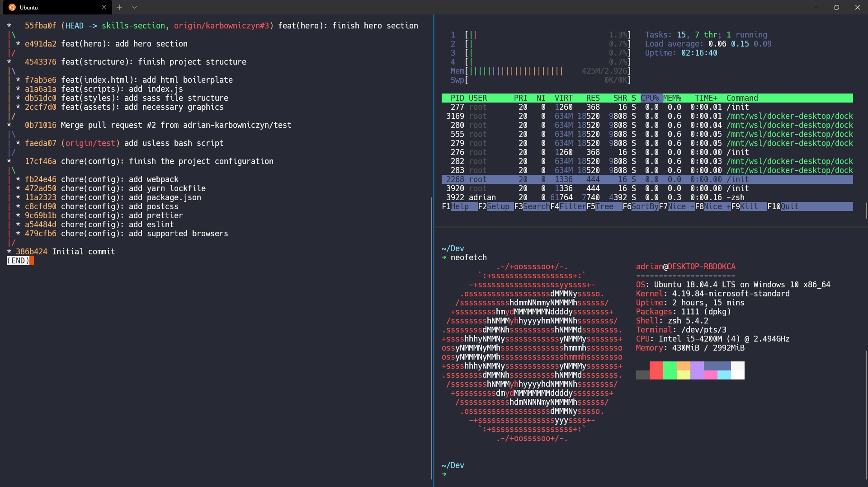Select the htop process row PID 277
868x487 pixels.
(647, 107)
